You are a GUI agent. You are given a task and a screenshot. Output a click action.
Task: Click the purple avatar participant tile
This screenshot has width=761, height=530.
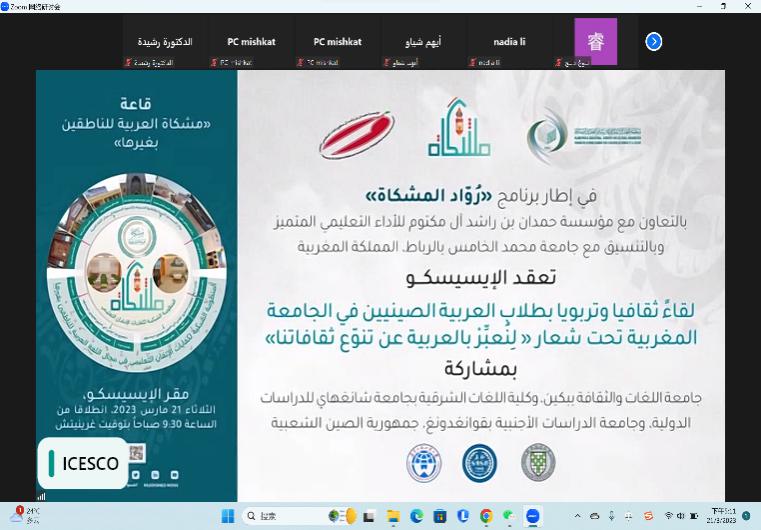(x=595, y=43)
